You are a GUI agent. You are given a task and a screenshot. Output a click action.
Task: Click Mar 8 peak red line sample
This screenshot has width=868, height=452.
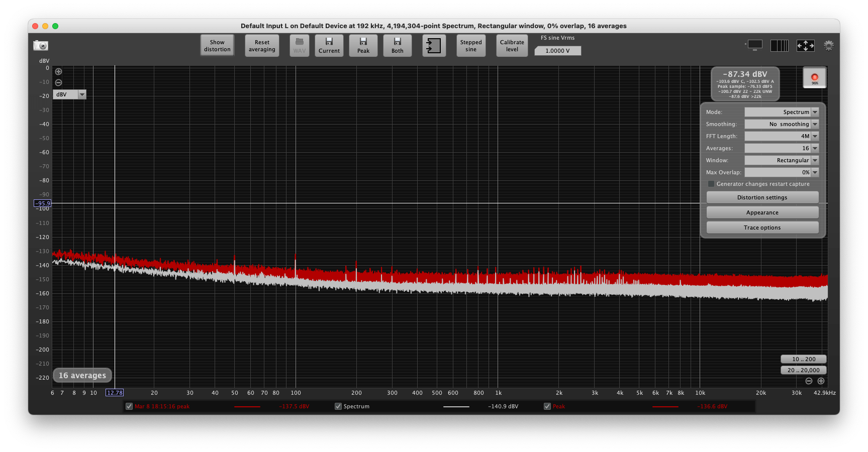click(247, 407)
